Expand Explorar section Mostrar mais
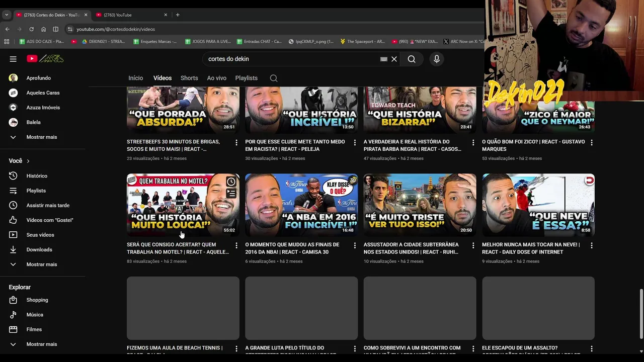Screen dimensions: 644x362 point(43,344)
